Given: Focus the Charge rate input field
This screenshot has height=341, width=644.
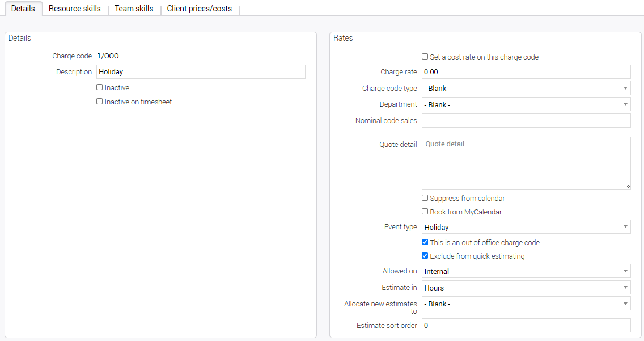Looking at the screenshot, I should tap(526, 71).
